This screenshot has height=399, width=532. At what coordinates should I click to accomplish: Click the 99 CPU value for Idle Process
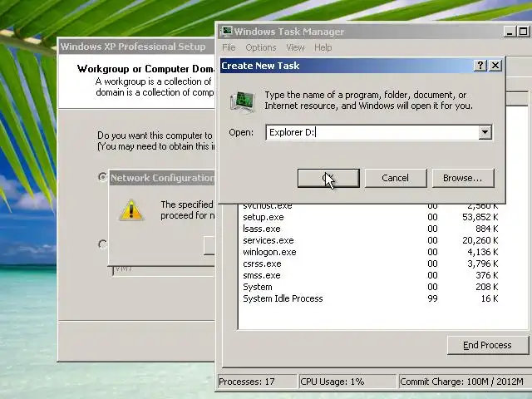click(x=432, y=298)
